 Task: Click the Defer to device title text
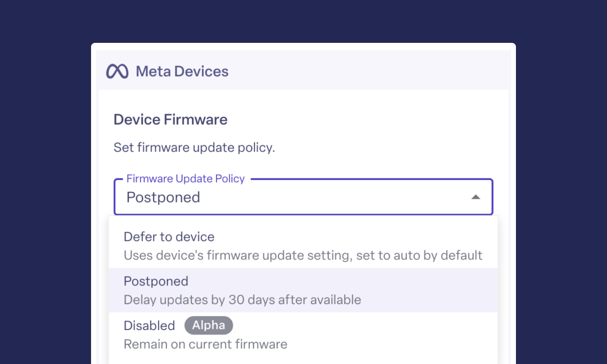click(169, 237)
